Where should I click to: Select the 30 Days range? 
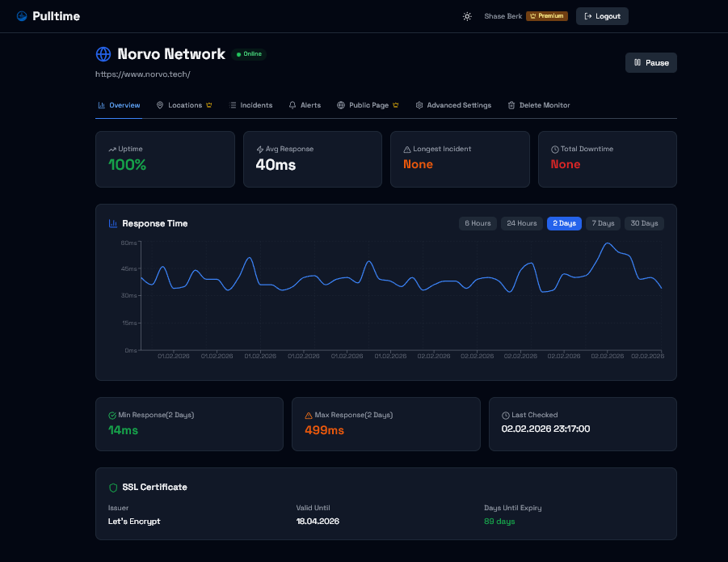coord(644,223)
